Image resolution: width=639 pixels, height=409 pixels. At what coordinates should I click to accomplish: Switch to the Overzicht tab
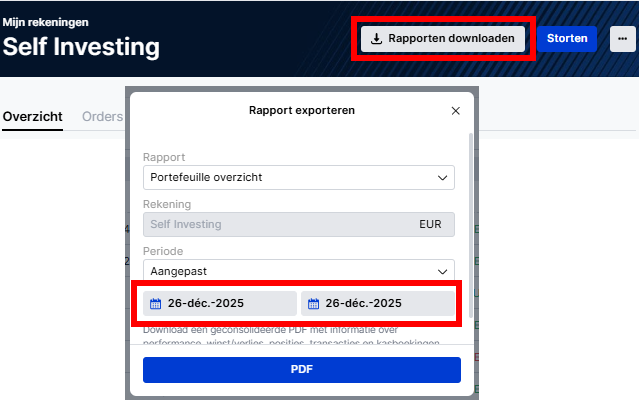click(32, 116)
